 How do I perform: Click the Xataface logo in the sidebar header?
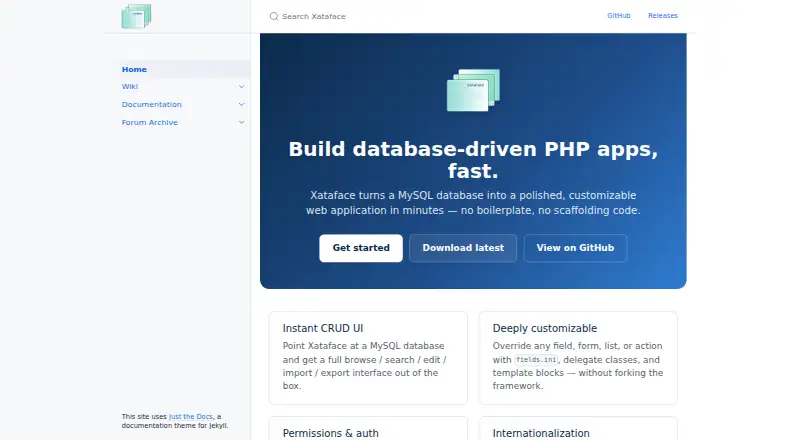[x=136, y=16]
